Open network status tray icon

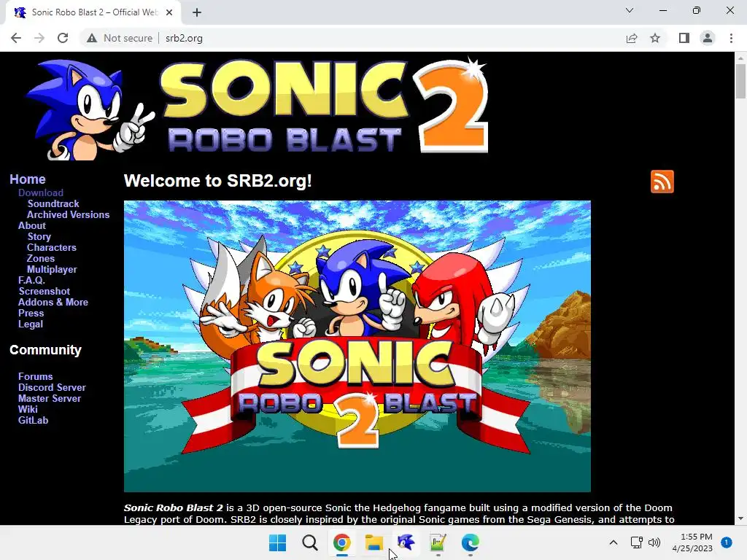636,542
